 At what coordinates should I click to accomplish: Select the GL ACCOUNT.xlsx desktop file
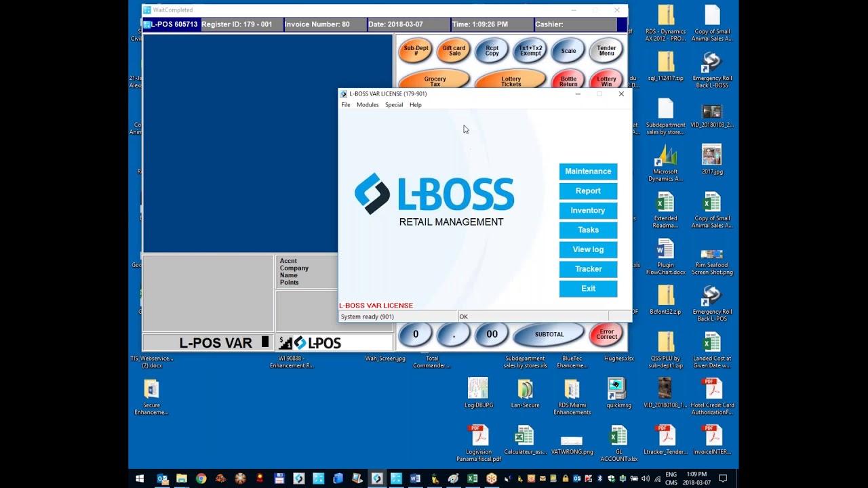click(618, 444)
